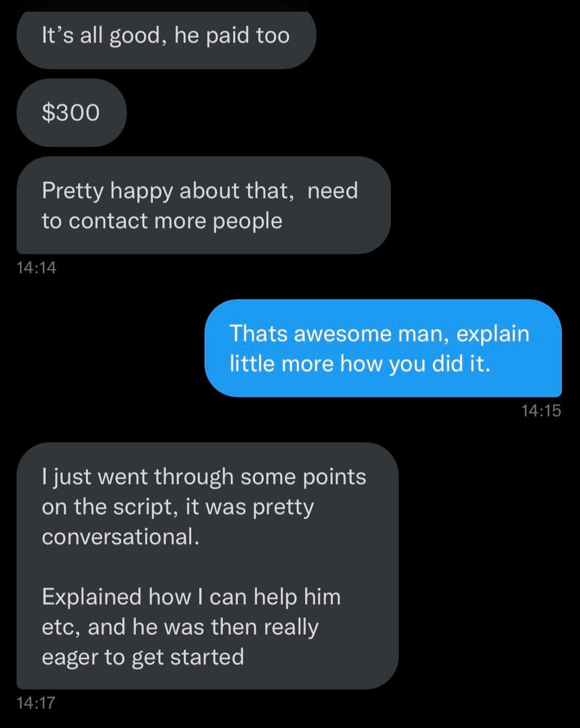Click the paragraph starting "Explained how I can"
The width and height of the screenshot is (580, 728).
[x=191, y=626]
